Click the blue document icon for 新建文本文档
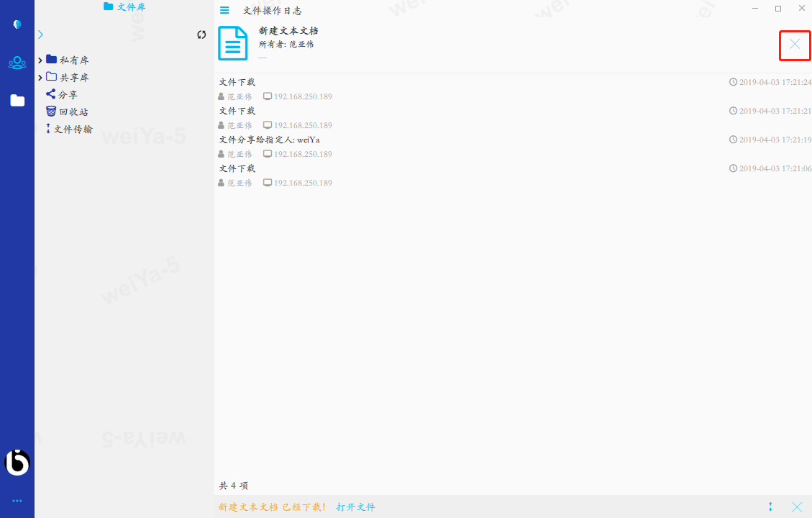This screenshot has height=518, width=812. click(232, 43)
